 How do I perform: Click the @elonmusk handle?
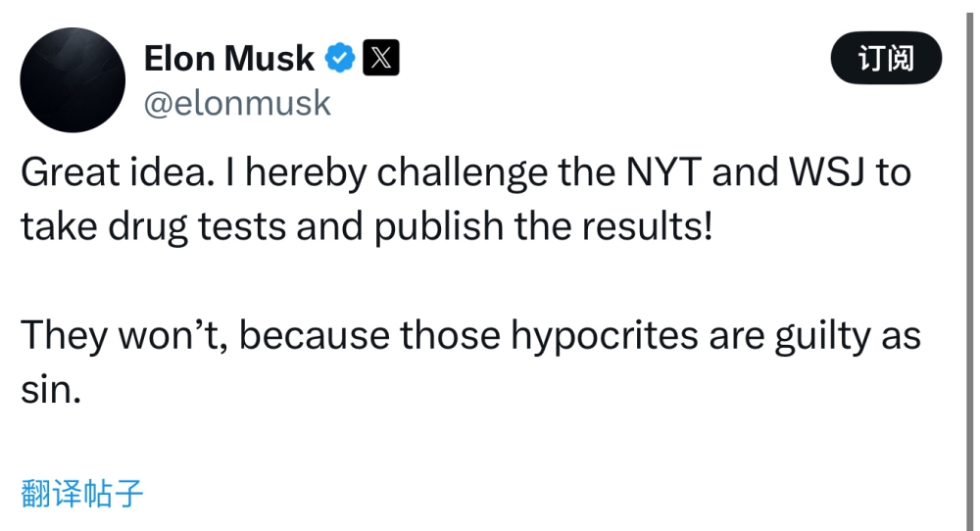pos(237,103)
